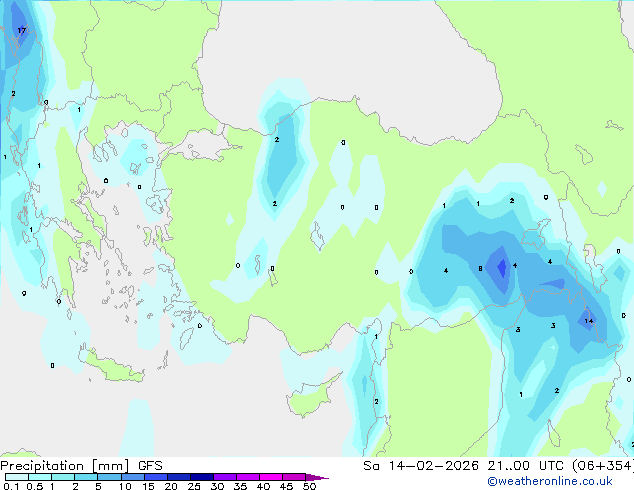The image size is (634, 490).
Task: Click the '30' legend scale label
Action: pos(217,486)
